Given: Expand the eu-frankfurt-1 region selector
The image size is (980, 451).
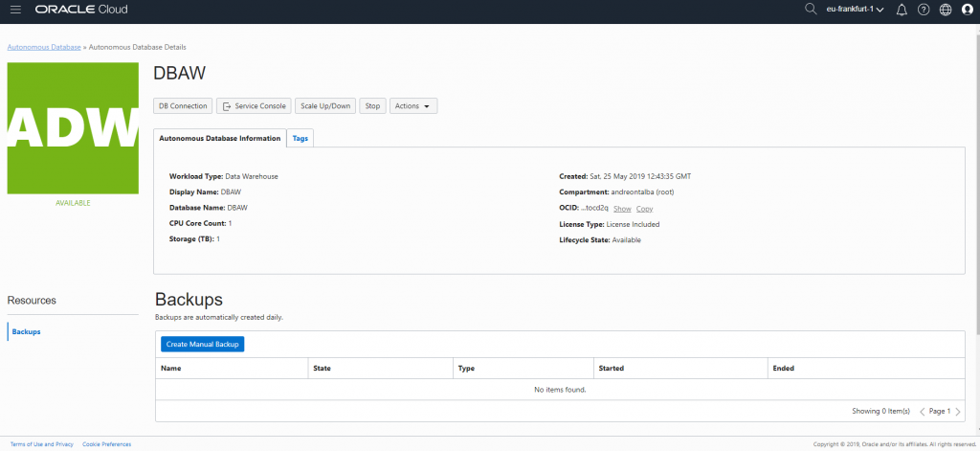Looking at the screenshot, I should point(855,10).
